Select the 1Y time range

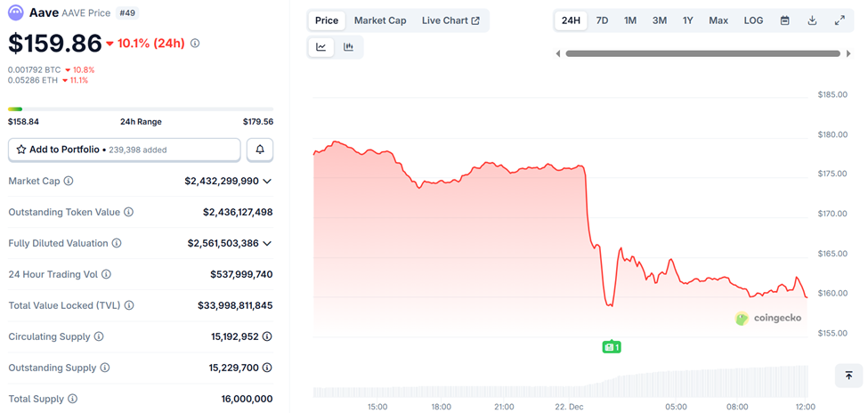688,20
